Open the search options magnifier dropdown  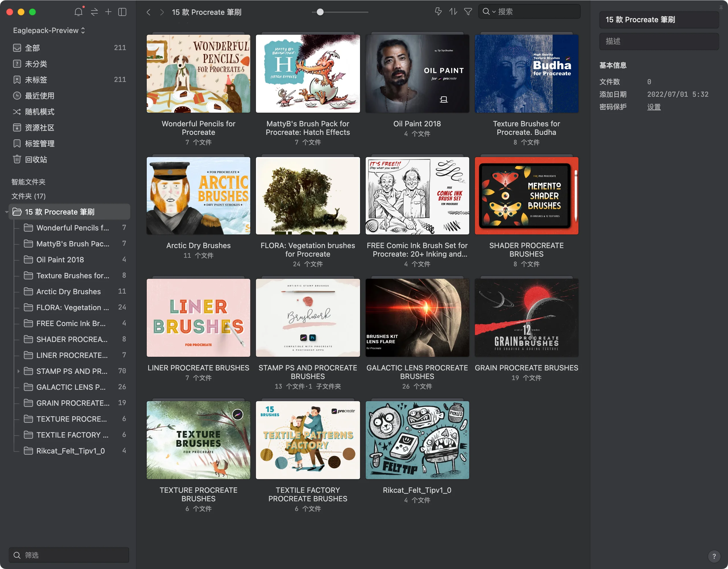pyautogui.click(x=489, y=12)
